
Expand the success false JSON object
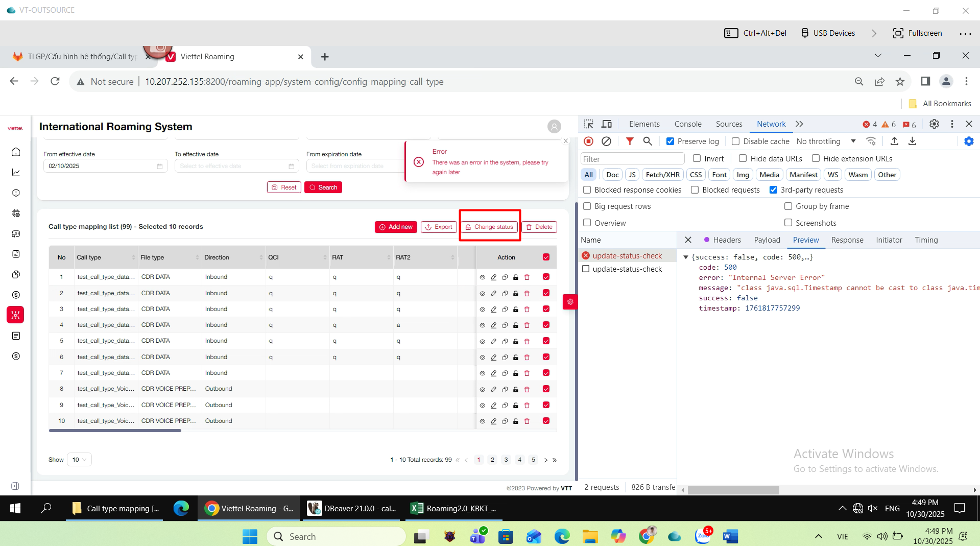tap(686, 257)
